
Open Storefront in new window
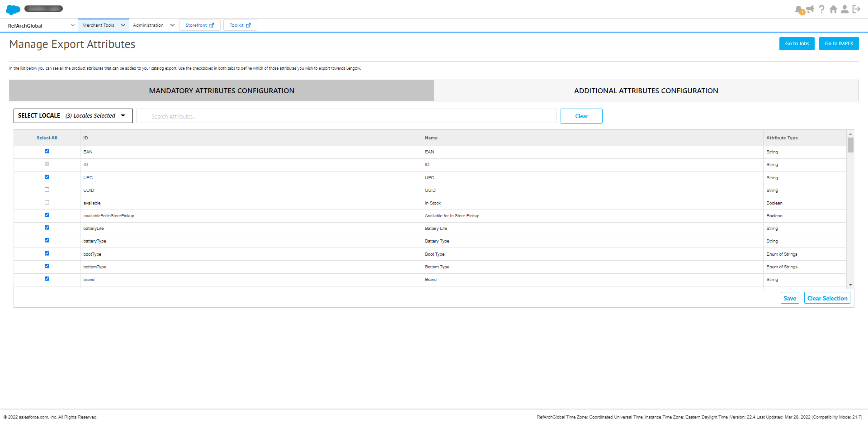click(200, 25)
